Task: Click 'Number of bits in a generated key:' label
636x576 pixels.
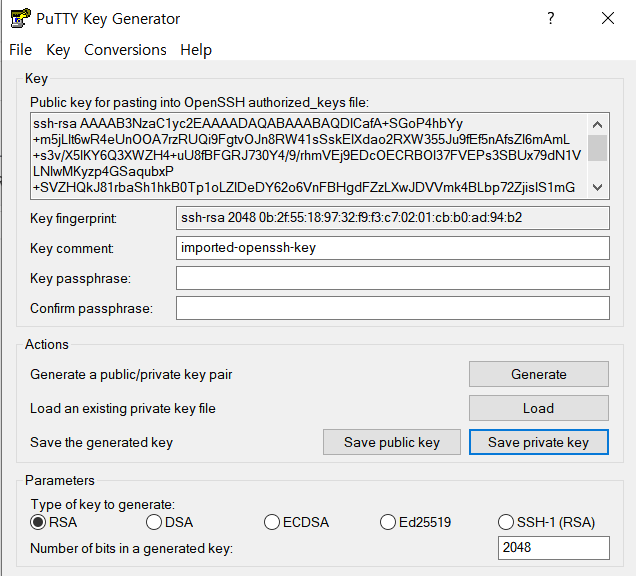Action: click(131, 548)
